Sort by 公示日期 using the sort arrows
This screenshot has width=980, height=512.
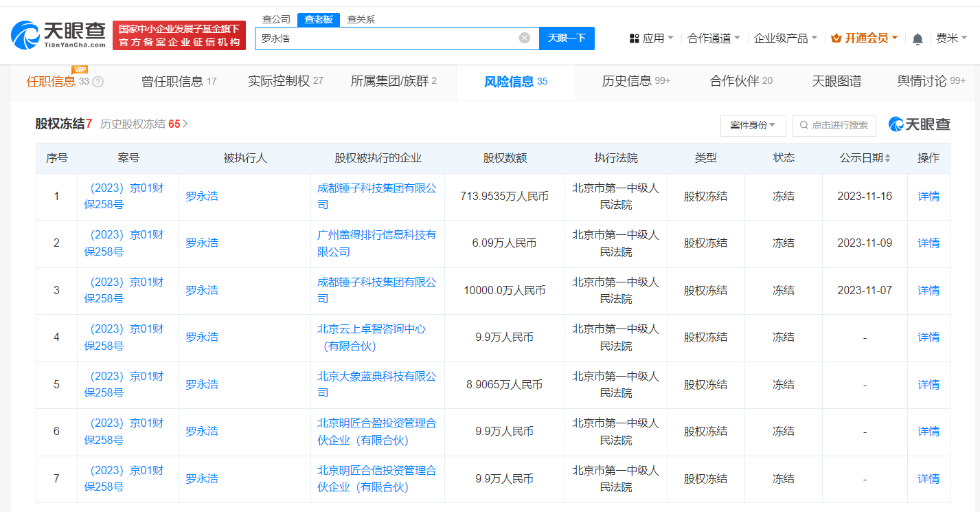887,158
